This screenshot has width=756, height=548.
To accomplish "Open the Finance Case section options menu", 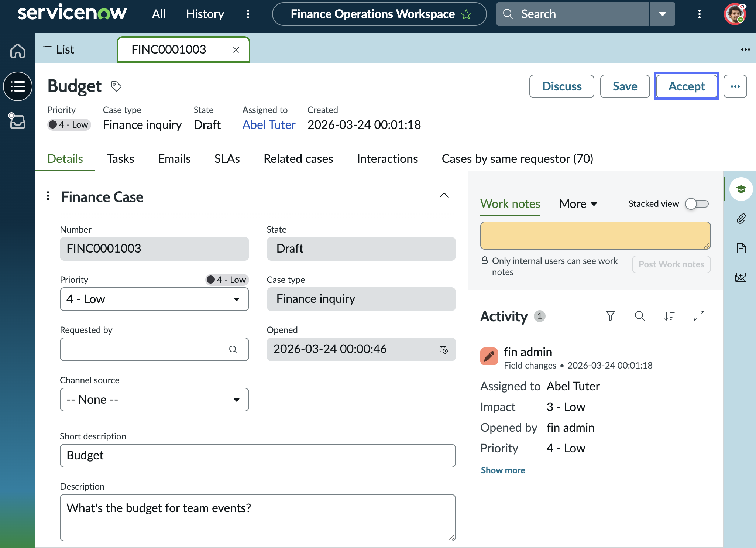I will point(48,196).
